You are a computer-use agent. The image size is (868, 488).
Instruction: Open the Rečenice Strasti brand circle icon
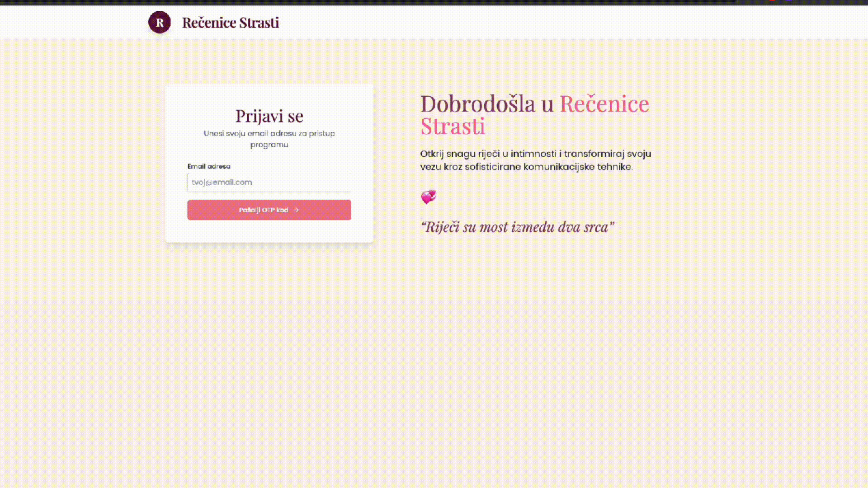point(159,22)
